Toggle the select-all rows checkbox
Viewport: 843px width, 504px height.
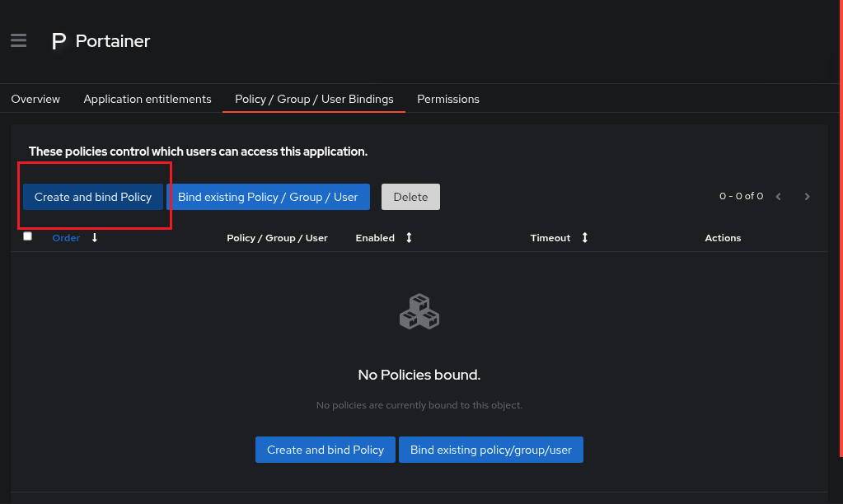27,236
